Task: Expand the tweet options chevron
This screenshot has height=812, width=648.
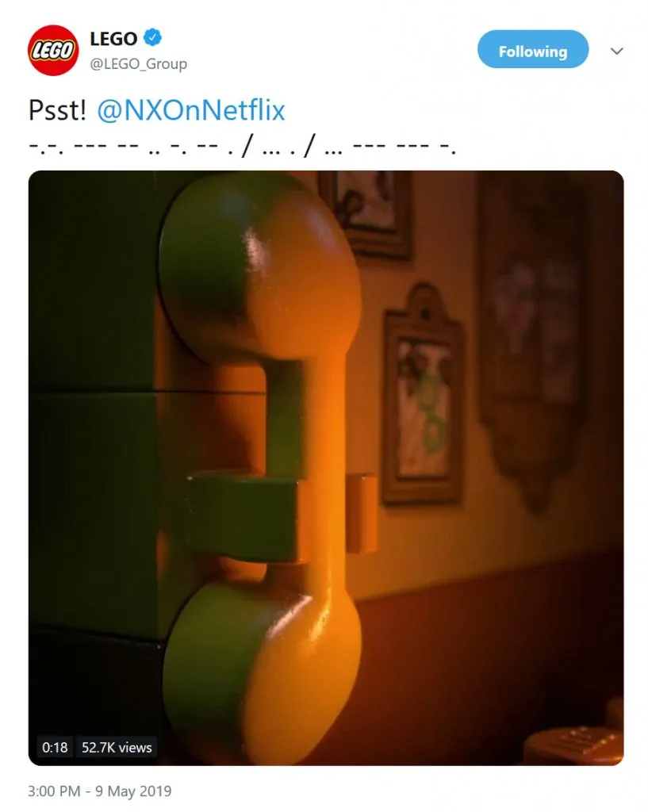Action: (x=616, y=51)
